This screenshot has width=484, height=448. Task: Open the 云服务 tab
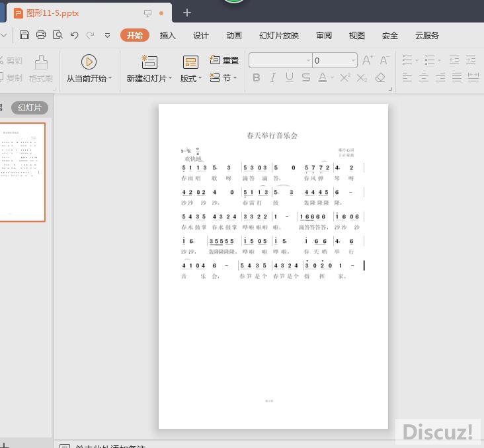[x=427, y=36]
